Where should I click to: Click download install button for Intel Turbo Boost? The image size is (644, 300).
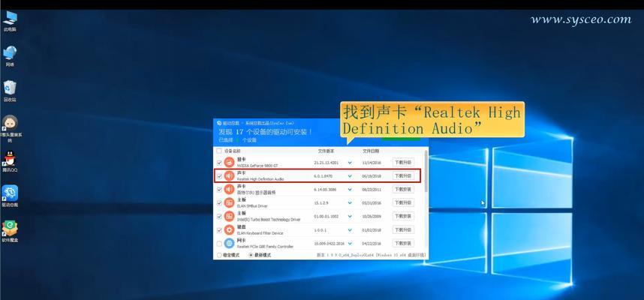[x=403, y=216]
